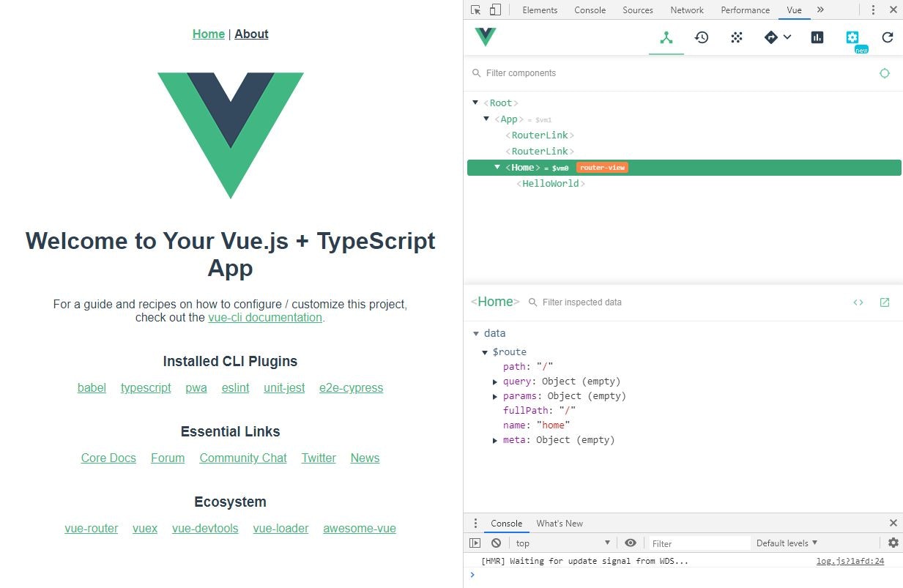
Task: Open the Routing direction-sign icon
Action: pos(771,37)
